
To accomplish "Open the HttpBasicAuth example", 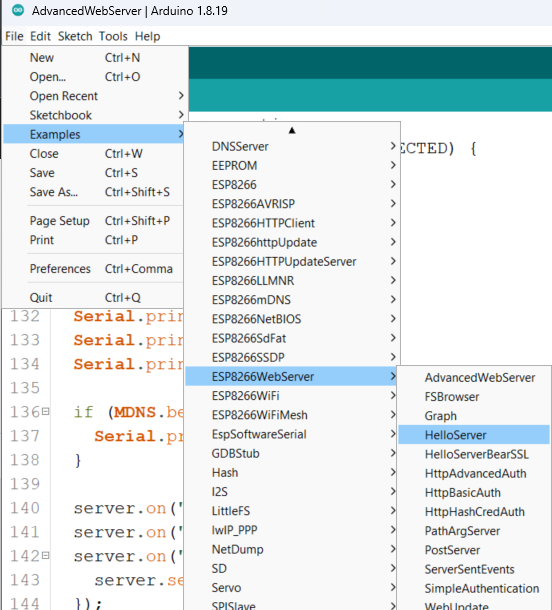I will [x=474, y=493].
